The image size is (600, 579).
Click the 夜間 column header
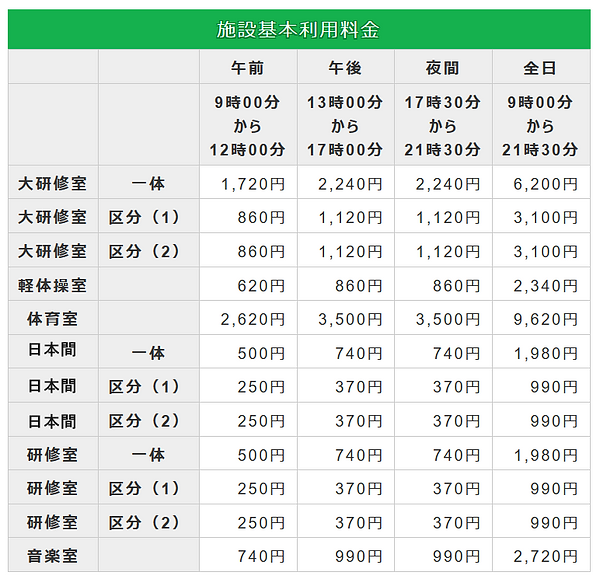point(443,68)
